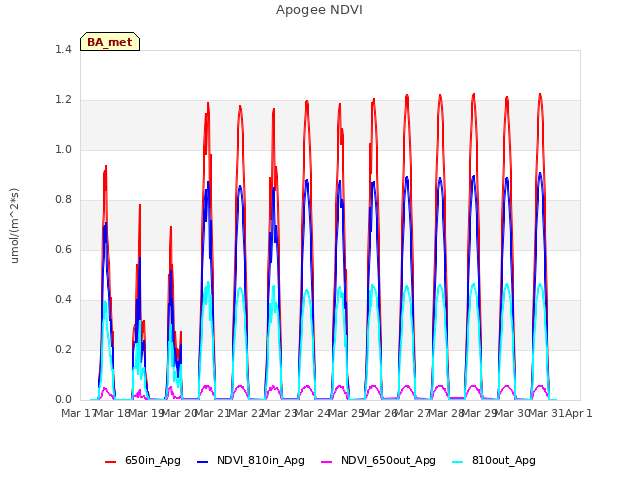Screen dimensions: 640x480
Task: Click the BA_met annotation label
Action: click(x=110, y=42)
